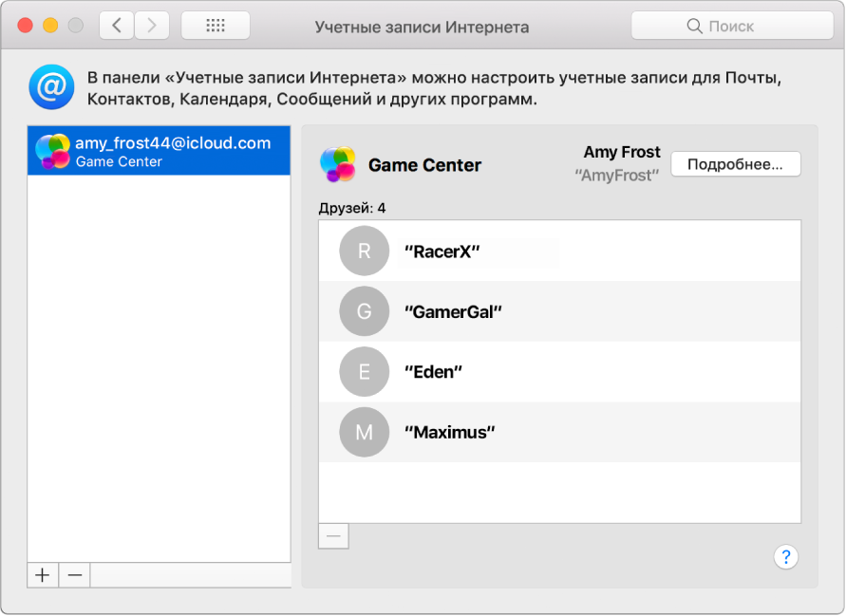Click the Amy Frost name label
The height and width of the screenshot is (616, 846).
pyautogui.click(x=622, y=152)
